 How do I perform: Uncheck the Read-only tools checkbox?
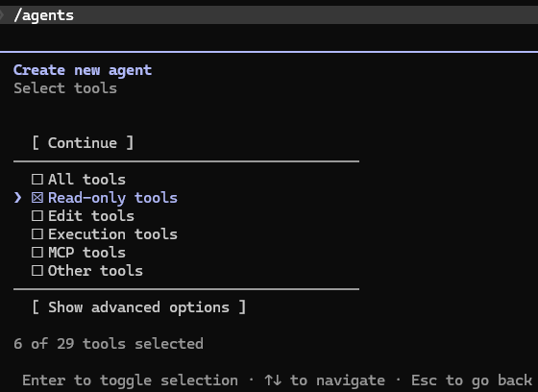[x=37, y=198]
